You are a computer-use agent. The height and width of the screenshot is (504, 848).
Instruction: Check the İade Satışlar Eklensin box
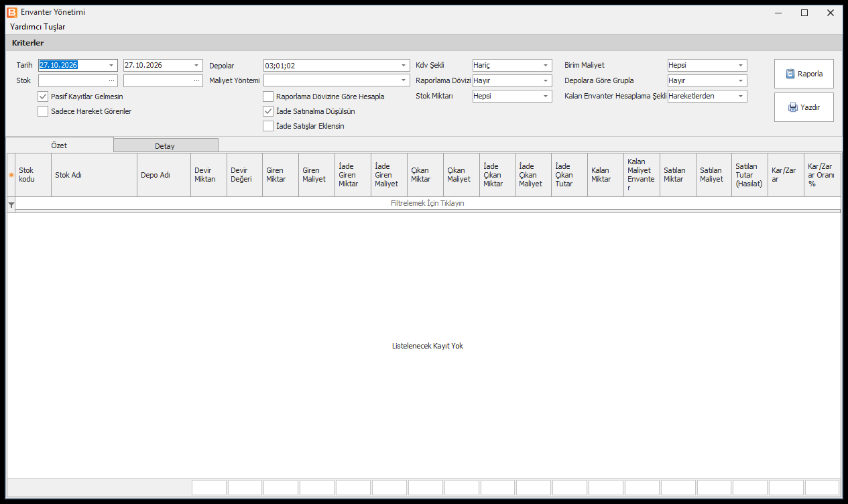(x=268, y=126)
